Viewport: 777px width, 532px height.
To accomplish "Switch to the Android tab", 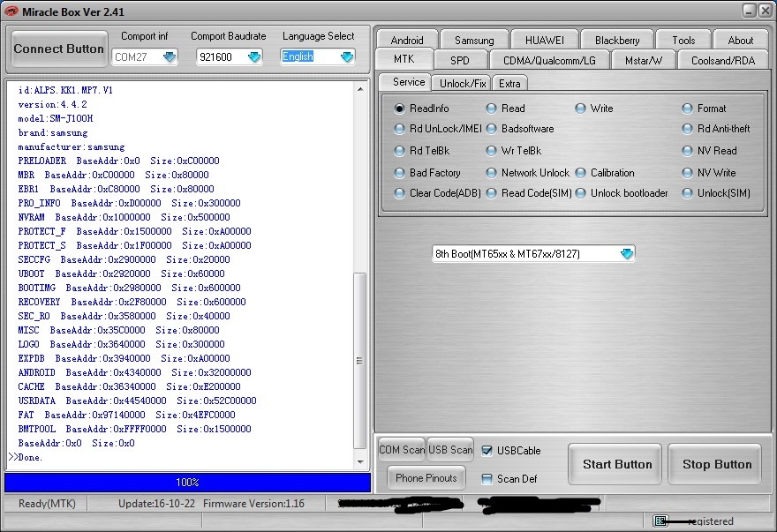I will click(407, 40).
